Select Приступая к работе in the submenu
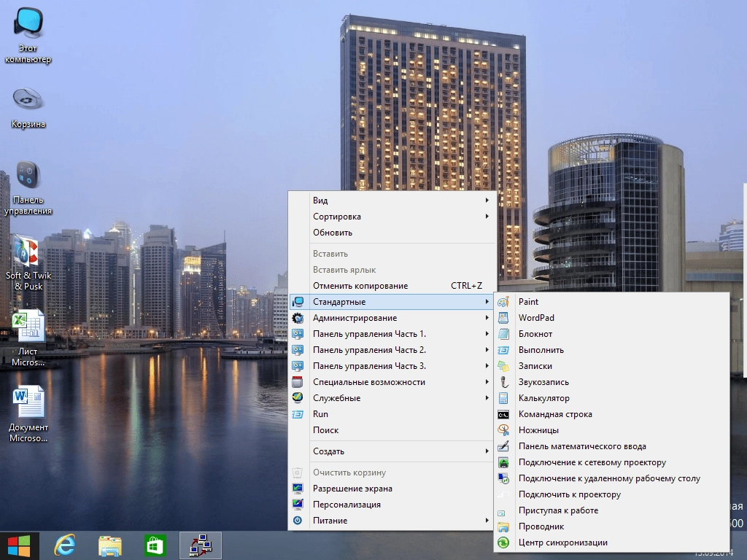 612,510
